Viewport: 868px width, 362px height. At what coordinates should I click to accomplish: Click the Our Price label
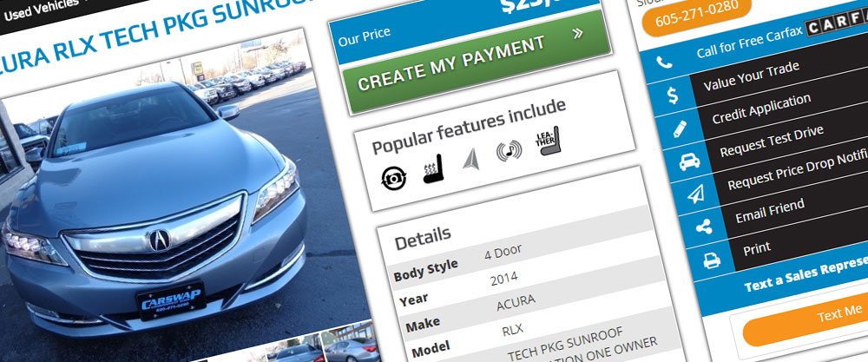[365, 36]
